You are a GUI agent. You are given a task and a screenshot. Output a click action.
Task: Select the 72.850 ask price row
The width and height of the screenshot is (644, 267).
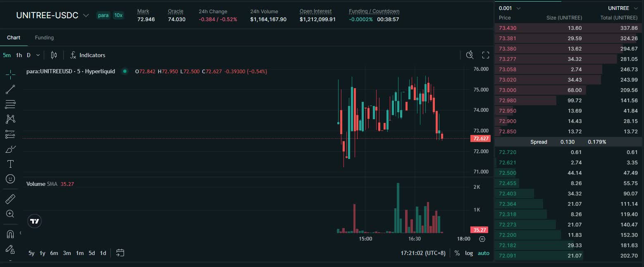click(x=569, y=132)
